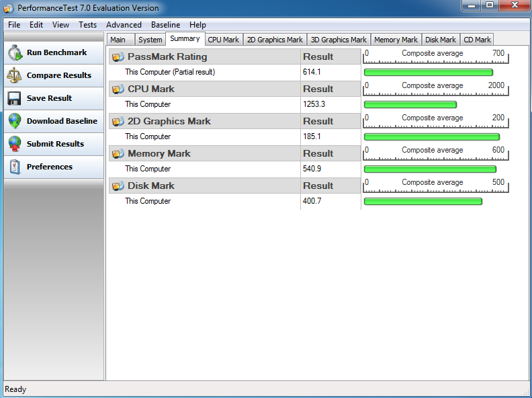Click the 2D Graphics Mark green result bar
The width and height of the screenshot is (532, 398).
(x=431, y=136)
